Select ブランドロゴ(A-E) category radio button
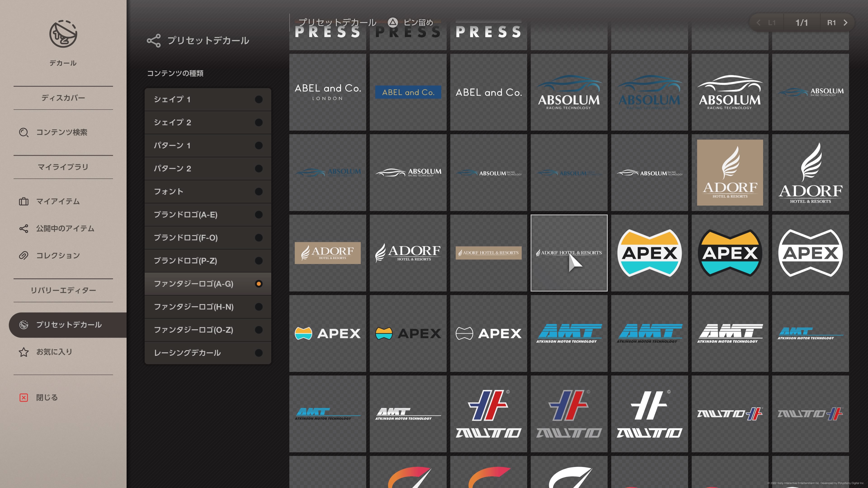Screen dimensions: 868x488 click(258, 215)
